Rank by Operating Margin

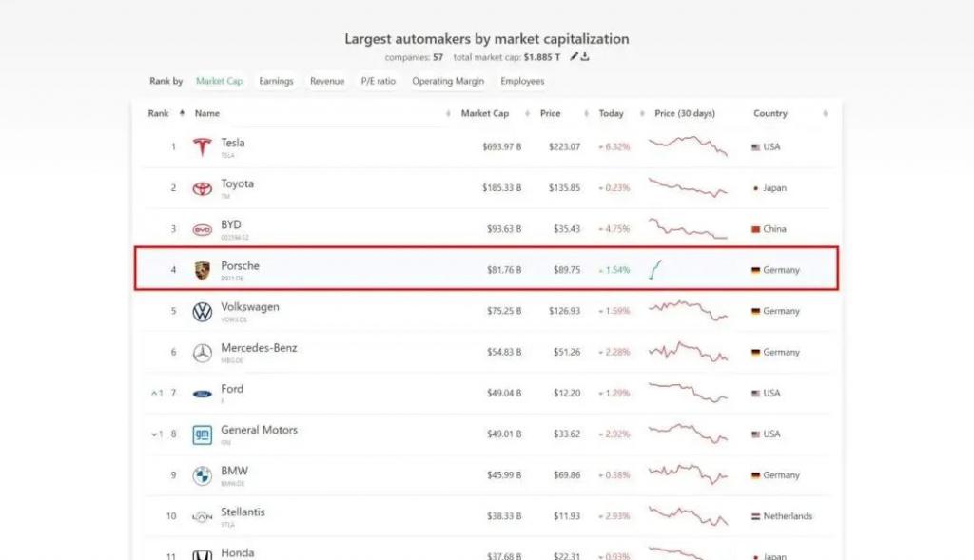[x=447, y=82]
